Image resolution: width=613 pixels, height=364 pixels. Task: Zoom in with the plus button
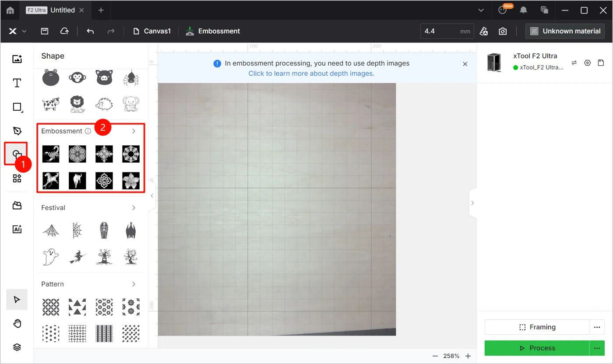tap(468, 356)
